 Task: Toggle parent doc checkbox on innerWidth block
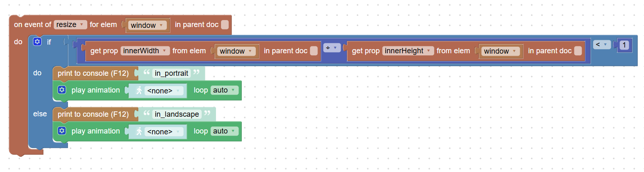[314, 51]
